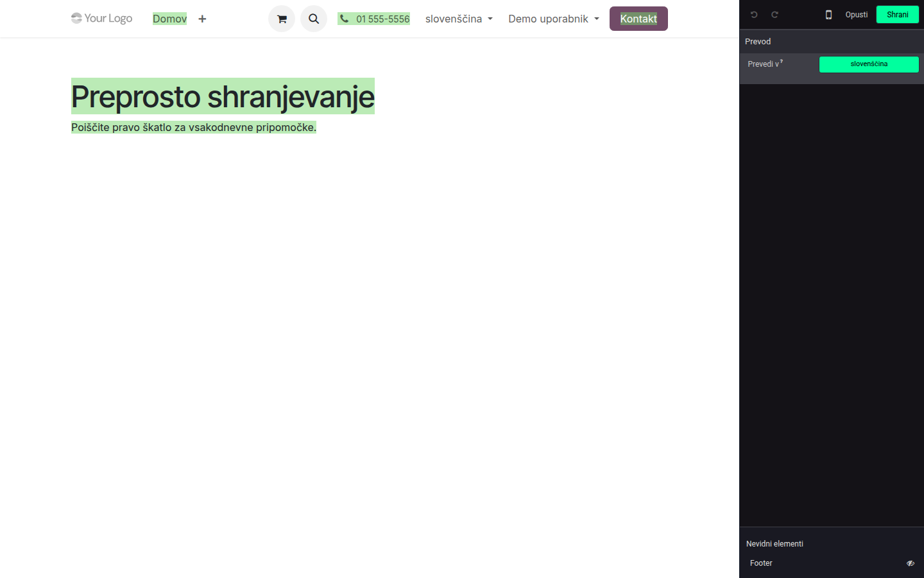Click the Your Logo image

[x=101, y=18]
